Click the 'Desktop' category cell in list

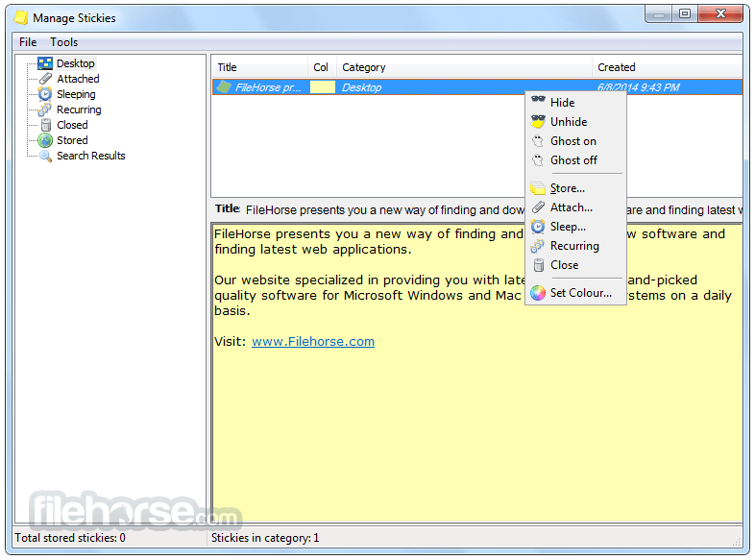[361, 87]
